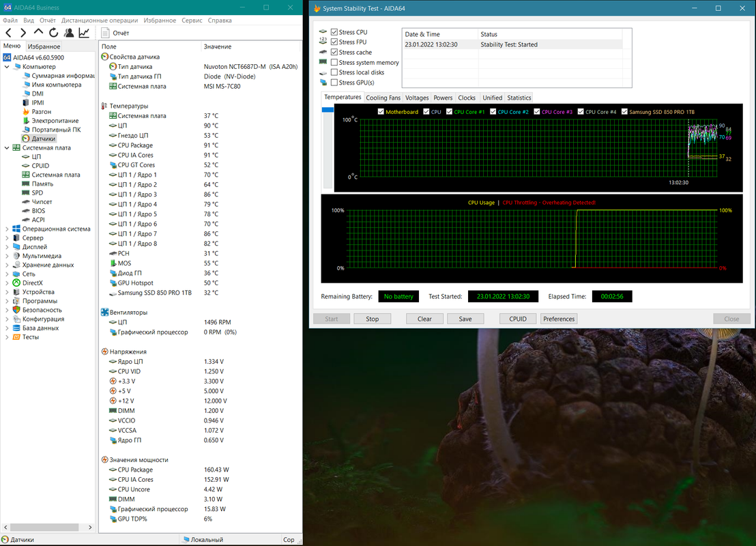Viewport: 756px width, 546px height.
Task: Open CPUID from stability test window
Action: coord(518,319)
